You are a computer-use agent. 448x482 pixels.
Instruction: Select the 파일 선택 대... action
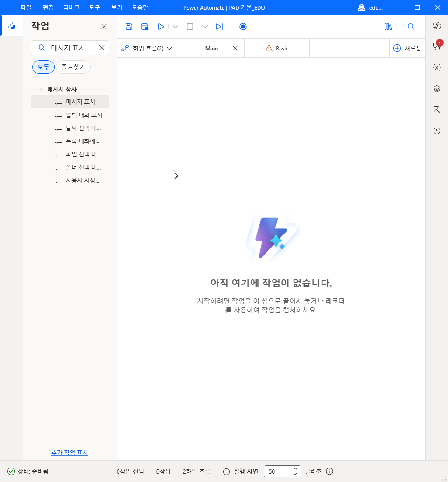70,154
